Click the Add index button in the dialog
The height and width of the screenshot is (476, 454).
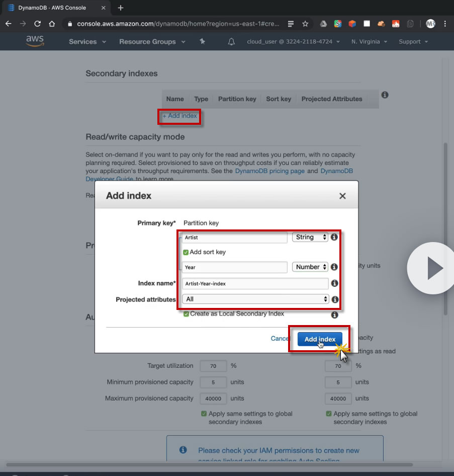pos(320,339)
